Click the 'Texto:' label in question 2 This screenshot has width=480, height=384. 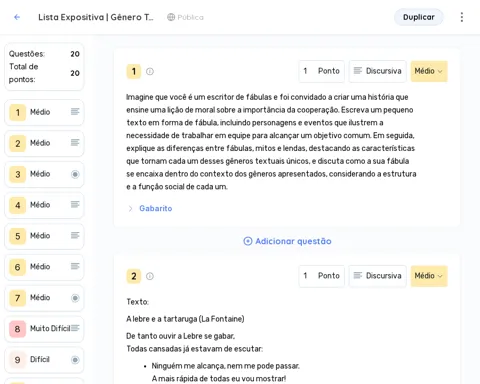pos(137,302)
